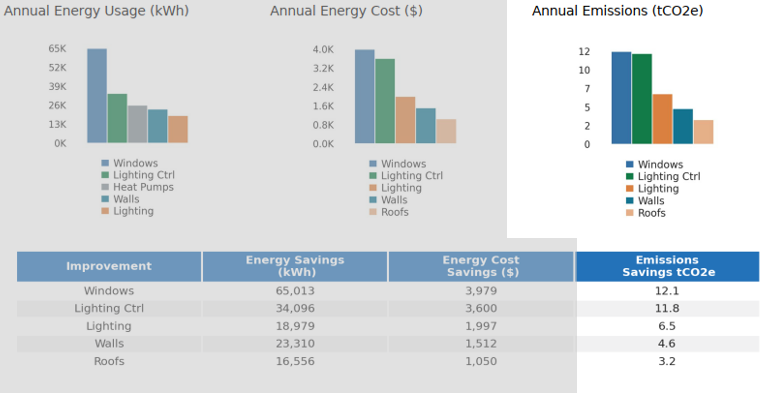Click the Heat Pumps gray legend swatch
Screen dimensions: 760x393
[x=105, y=187]
